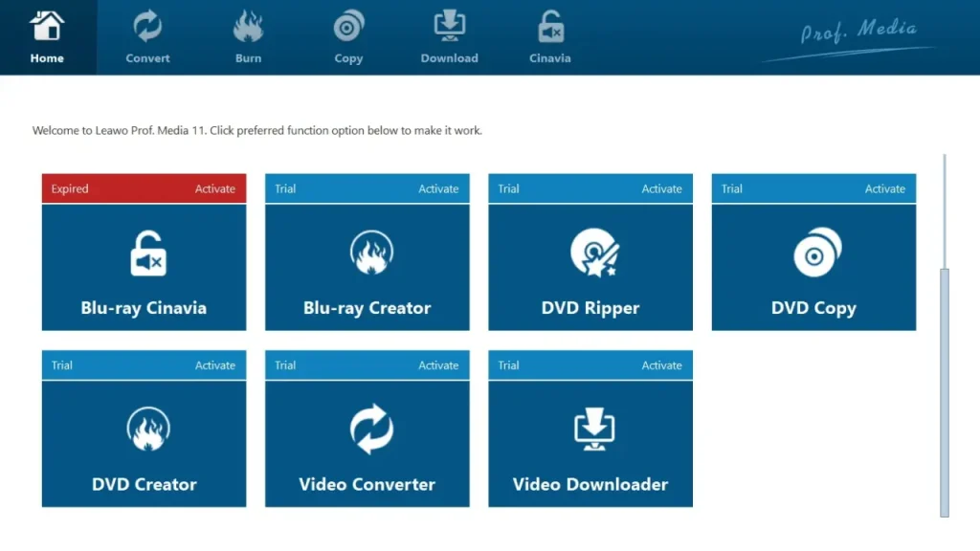Switch to the Home tab label

[47, 58]
